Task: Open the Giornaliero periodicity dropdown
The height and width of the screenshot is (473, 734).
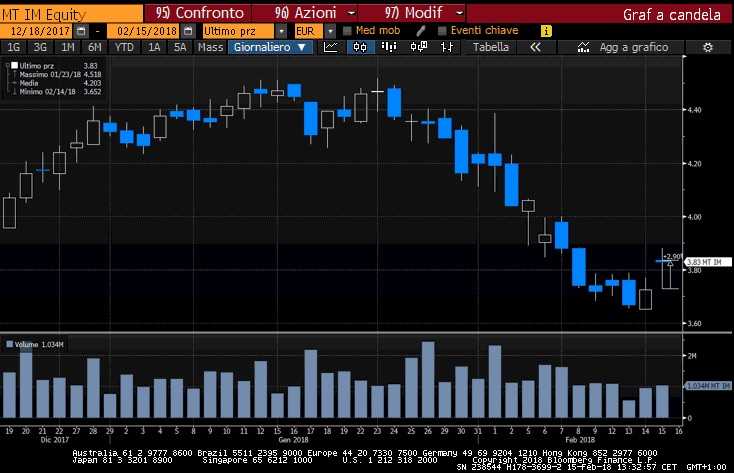Action: pyautogui.click(x=270, y=47)
